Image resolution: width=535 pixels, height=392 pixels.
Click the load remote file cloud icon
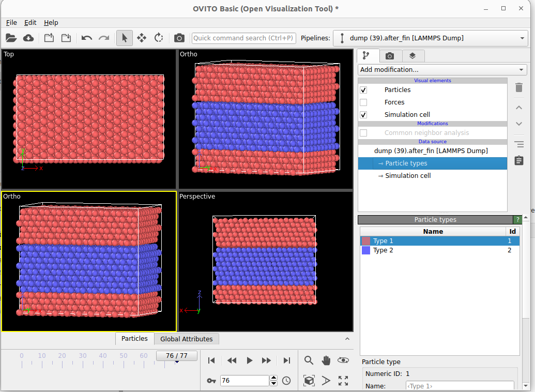point(28,38)
